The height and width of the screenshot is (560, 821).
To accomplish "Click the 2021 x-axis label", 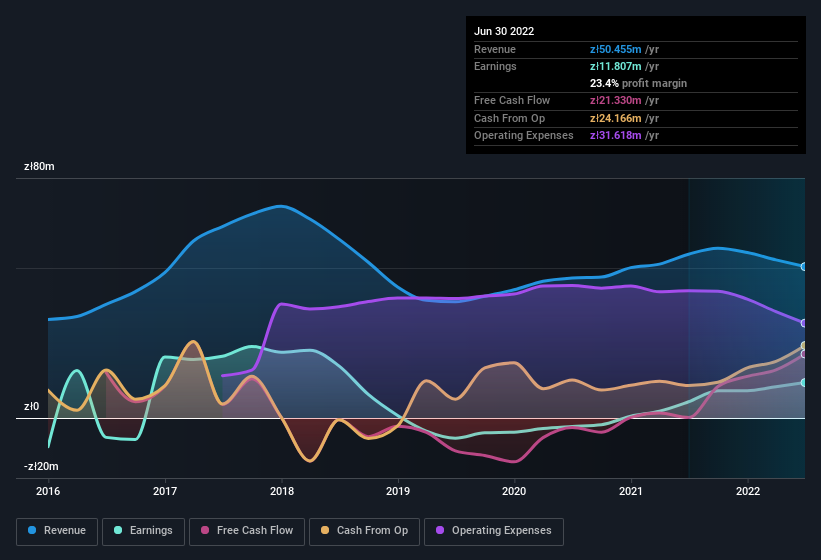I will click(x=631, y=491).
